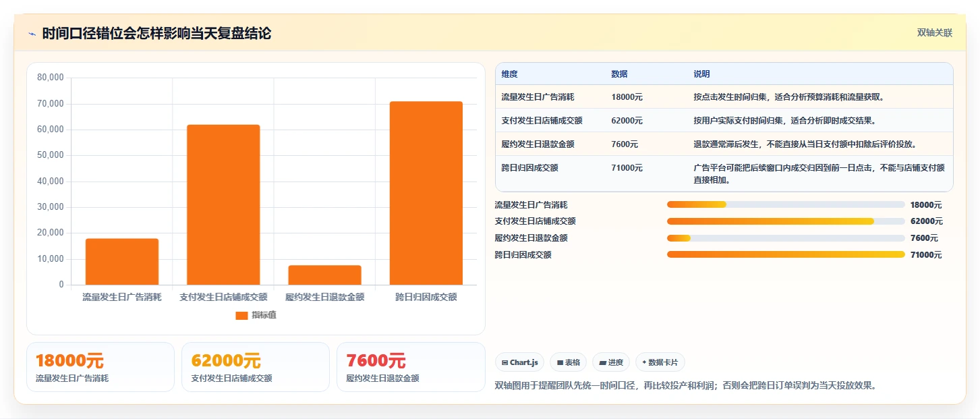Toggle the 指标值 legend swatch
This screenshot has height=419, width=980.
(241, 315)
